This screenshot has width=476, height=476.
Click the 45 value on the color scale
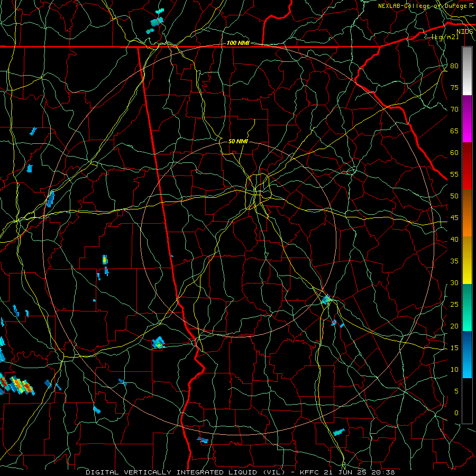454,218
